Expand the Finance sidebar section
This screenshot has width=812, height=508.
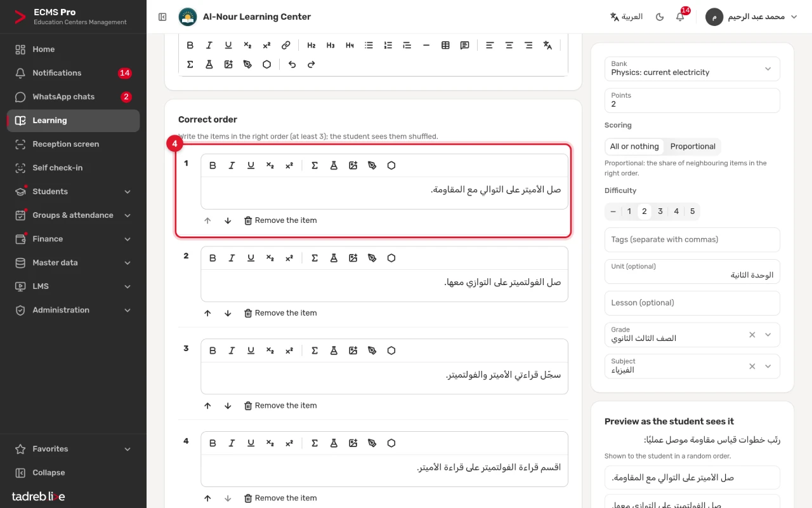point(73,239)
